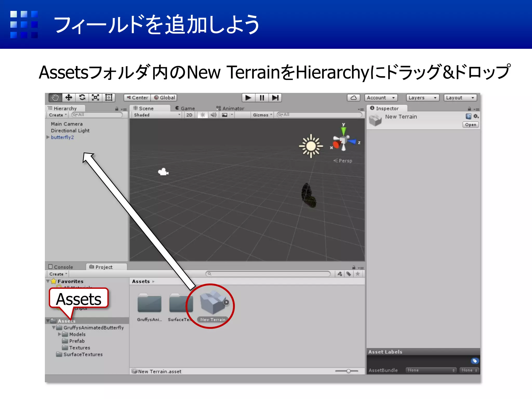Toggle Center pivot mode
This screenshot has height=399, width=532.
pos(137,98)
